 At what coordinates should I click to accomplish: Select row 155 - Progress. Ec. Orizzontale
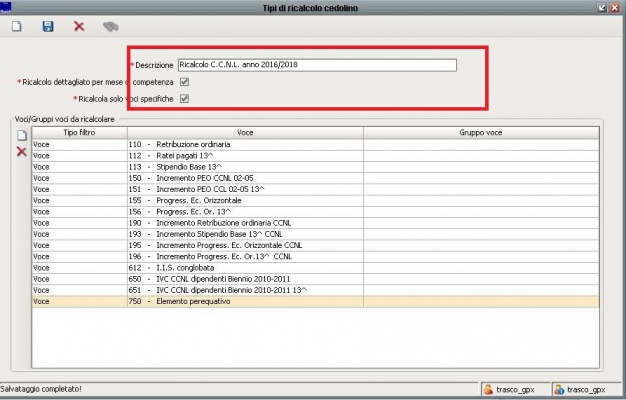(x=315, y=200)
